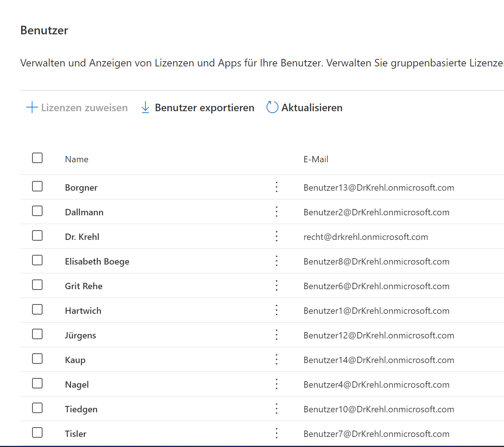Viewport: 504px width, 447px height.
Task: Click the circular Aktualisieren refresh icon
Action: (x=272, y=107)
